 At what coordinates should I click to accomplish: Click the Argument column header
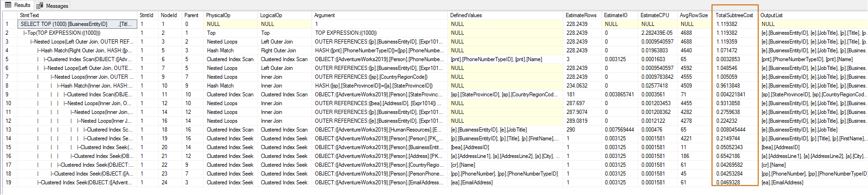point(324,15)
